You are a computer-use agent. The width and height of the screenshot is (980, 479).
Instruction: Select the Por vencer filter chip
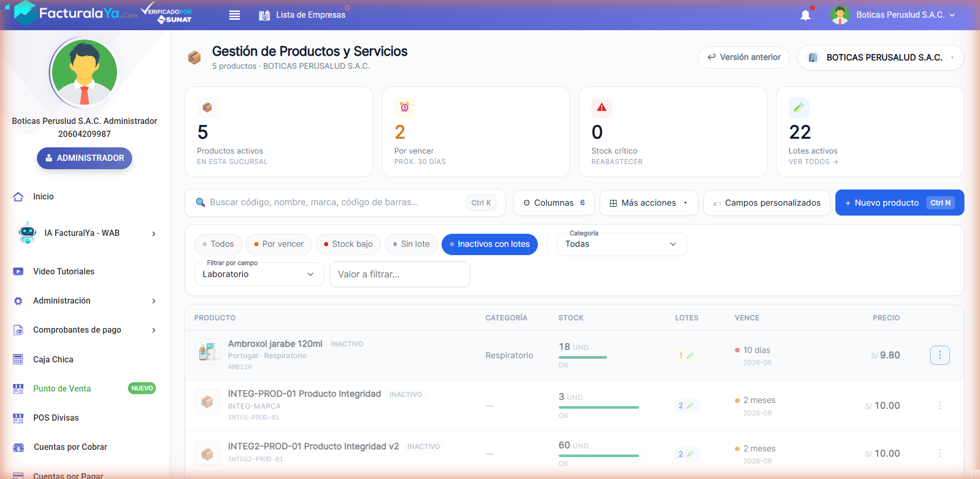(279, 244)
